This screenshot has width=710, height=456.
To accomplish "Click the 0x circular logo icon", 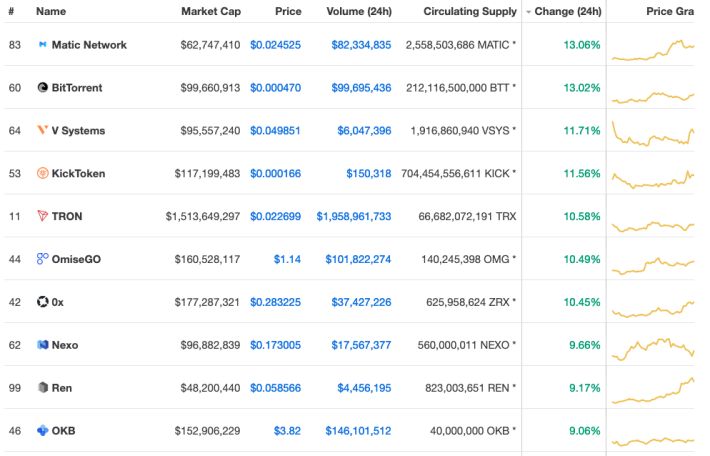I will 43,302.
